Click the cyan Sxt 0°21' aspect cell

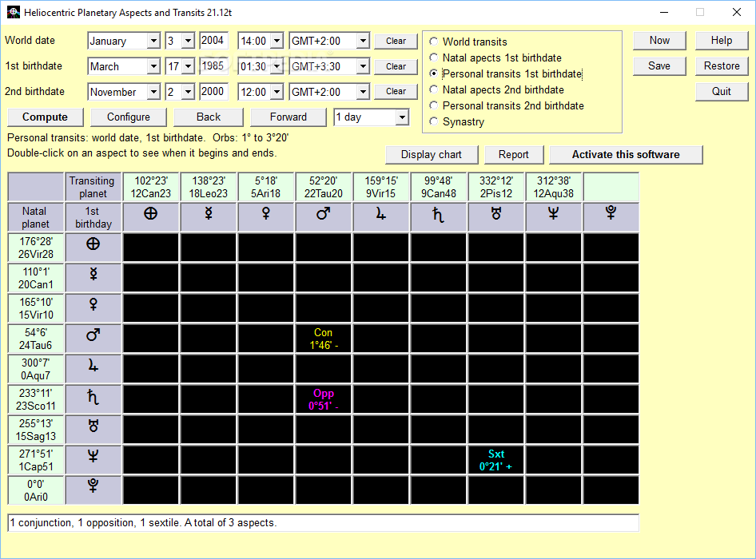495,460
